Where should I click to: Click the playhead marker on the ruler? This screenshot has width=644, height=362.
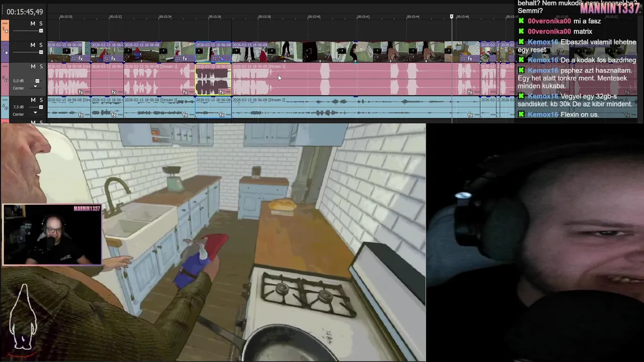pos(451,16)
